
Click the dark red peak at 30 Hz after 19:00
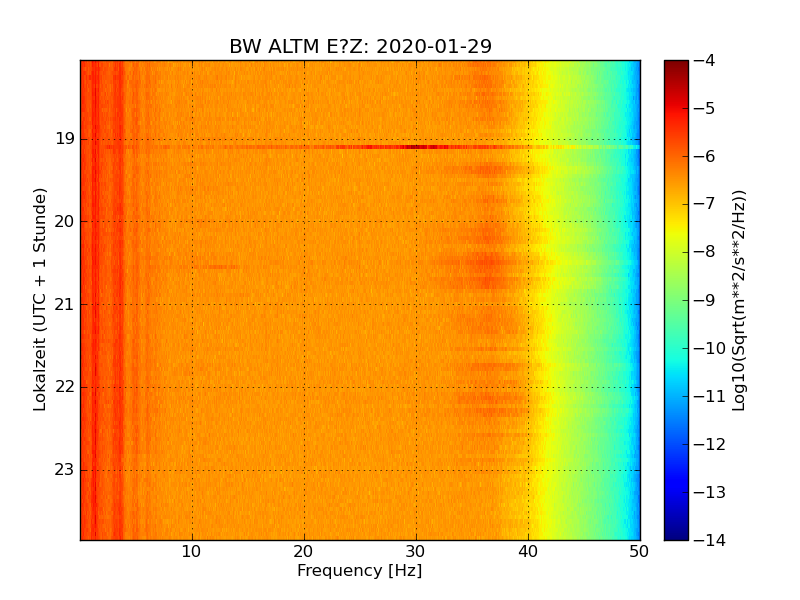pos(416,147)
